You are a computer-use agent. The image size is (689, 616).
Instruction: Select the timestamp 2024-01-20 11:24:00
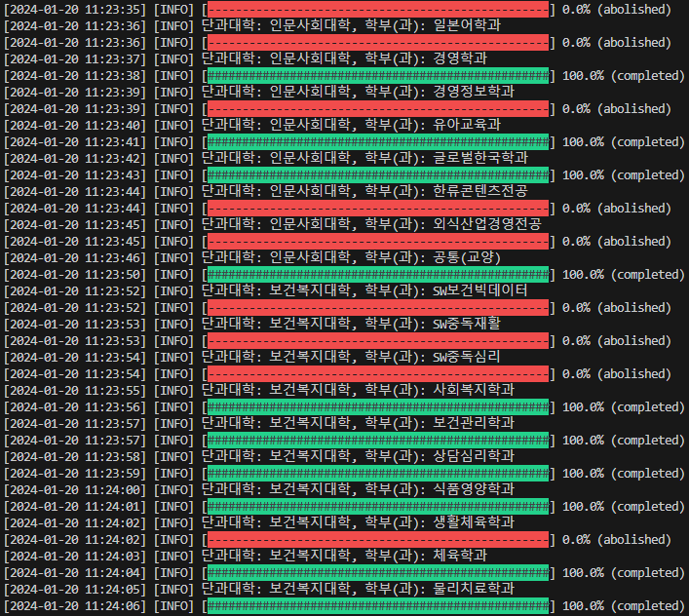(x=75, y=490)
